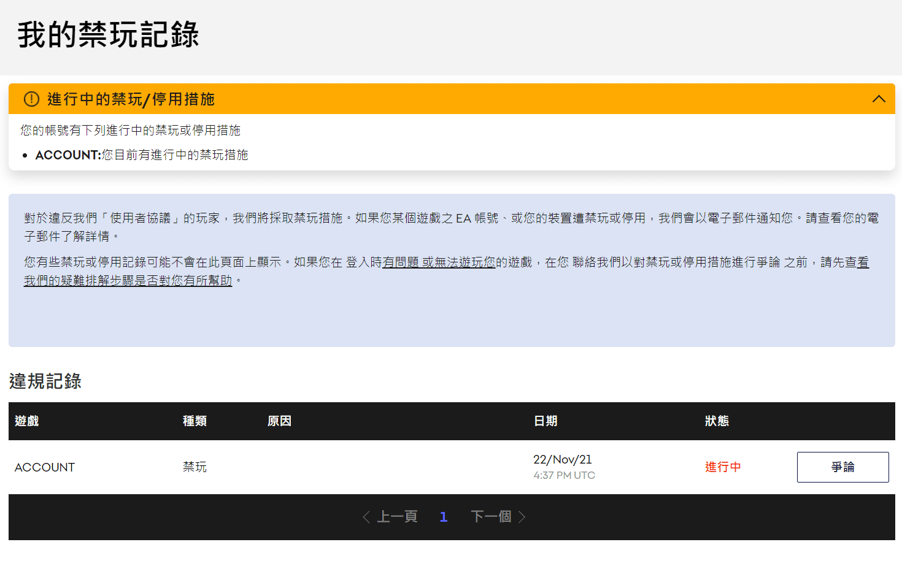Click the red 進行中 status text
This screenshot has height=588, width=902.
(723, 467)
